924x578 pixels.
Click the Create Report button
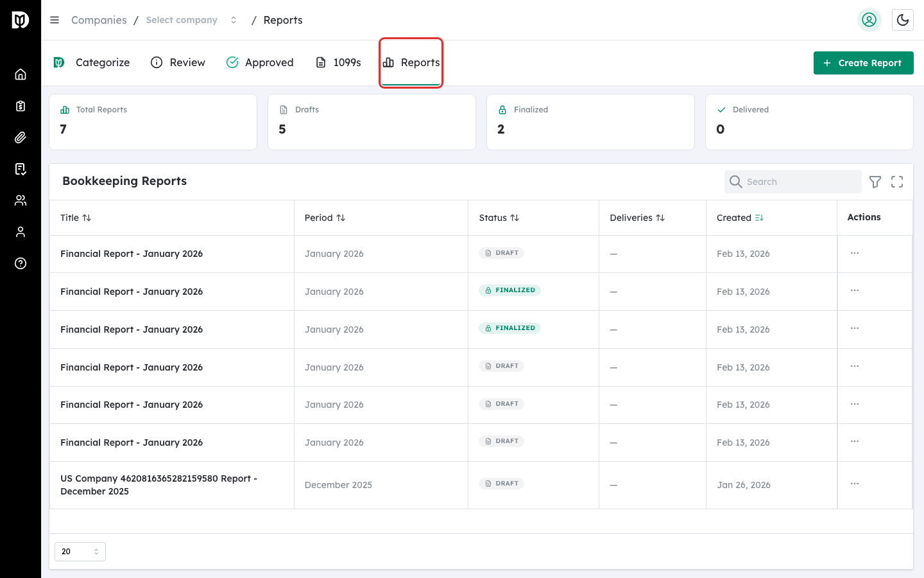(x=863, y=62)
